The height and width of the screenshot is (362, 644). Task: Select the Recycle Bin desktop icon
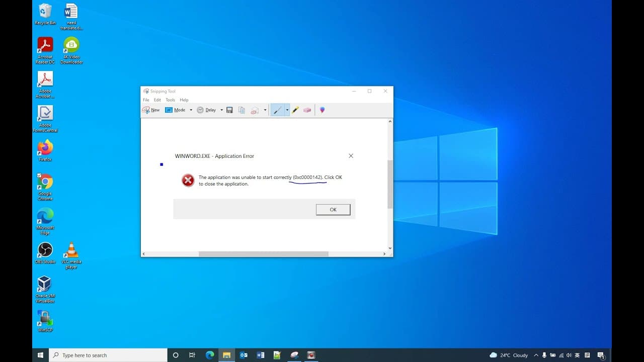[x=45, y=14]
